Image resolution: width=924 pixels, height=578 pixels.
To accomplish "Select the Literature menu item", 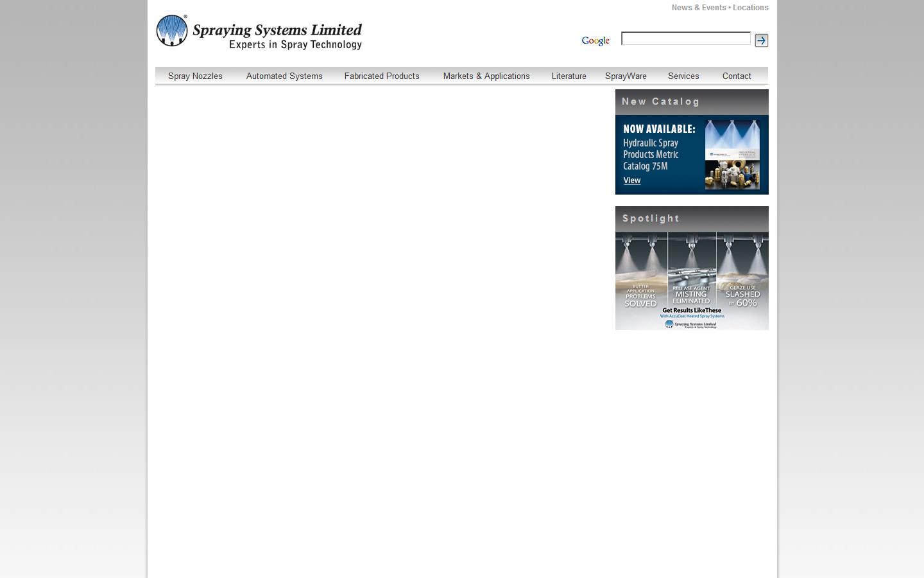I will 569,76.
